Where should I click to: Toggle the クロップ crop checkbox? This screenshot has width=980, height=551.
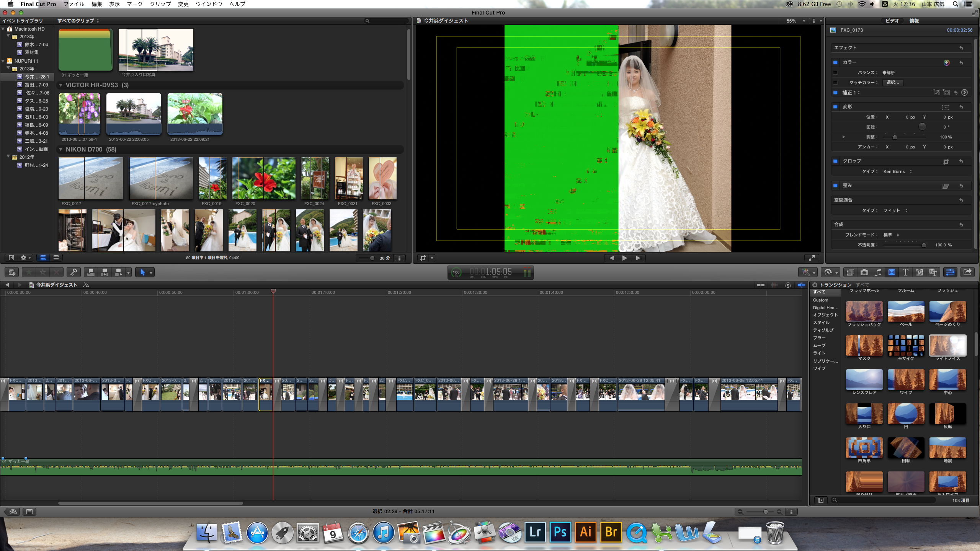click(835, 161)
